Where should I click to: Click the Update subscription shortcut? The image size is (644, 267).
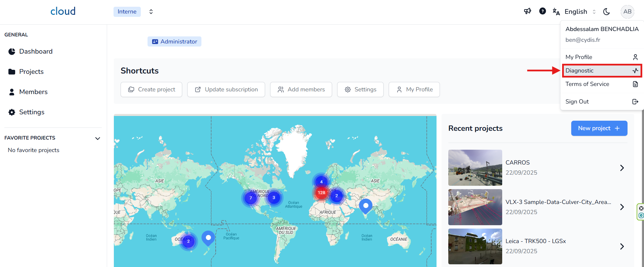226,89
